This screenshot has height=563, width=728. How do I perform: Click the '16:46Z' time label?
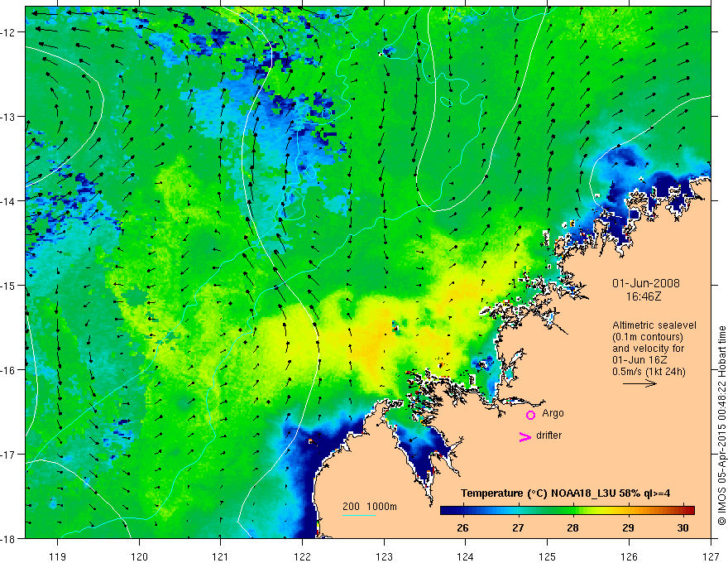644,296
